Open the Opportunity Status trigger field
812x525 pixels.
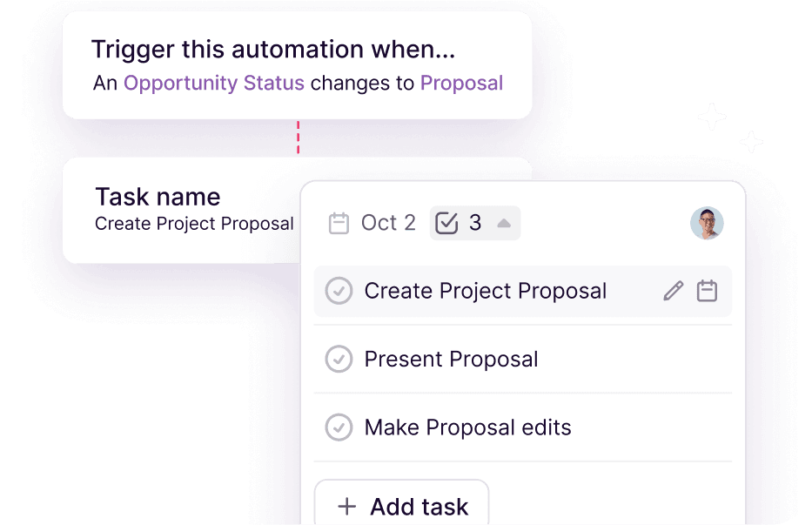point(214,84)
